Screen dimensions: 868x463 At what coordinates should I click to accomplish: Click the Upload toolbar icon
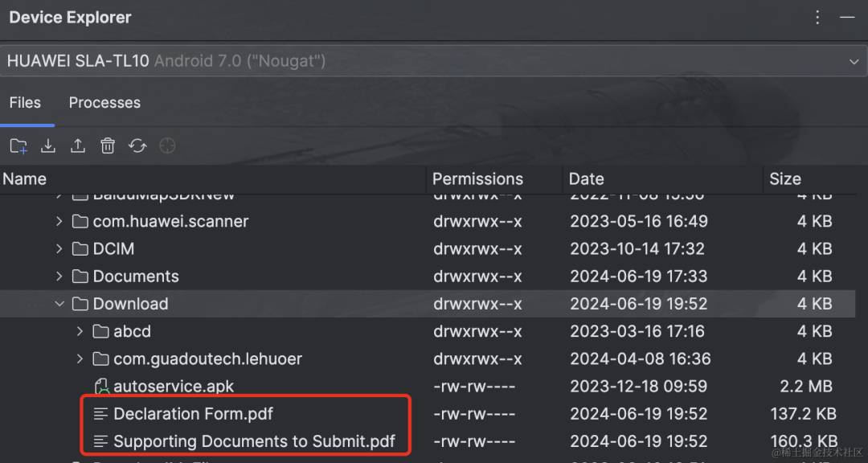tap(77, 146)
